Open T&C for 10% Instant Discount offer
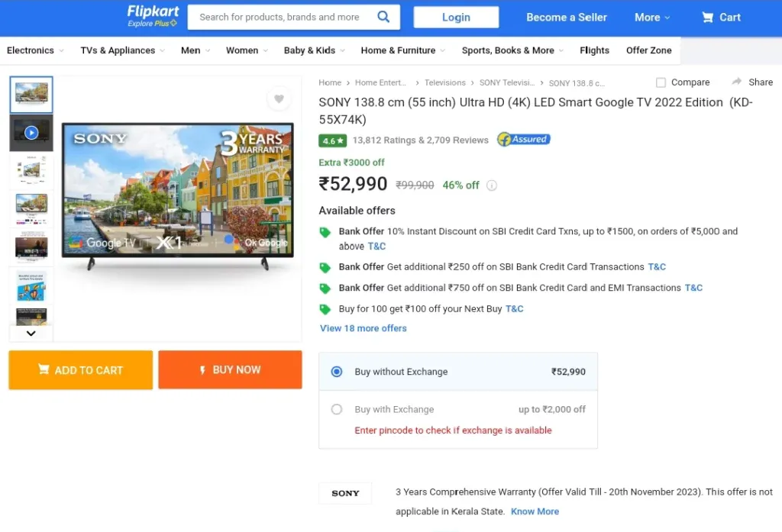782x532 pixels. 376,247
